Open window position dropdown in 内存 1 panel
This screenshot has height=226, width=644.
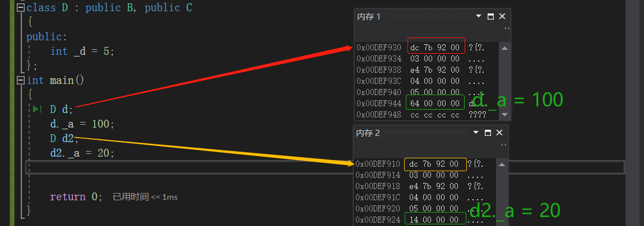click(x=479, y=16)
